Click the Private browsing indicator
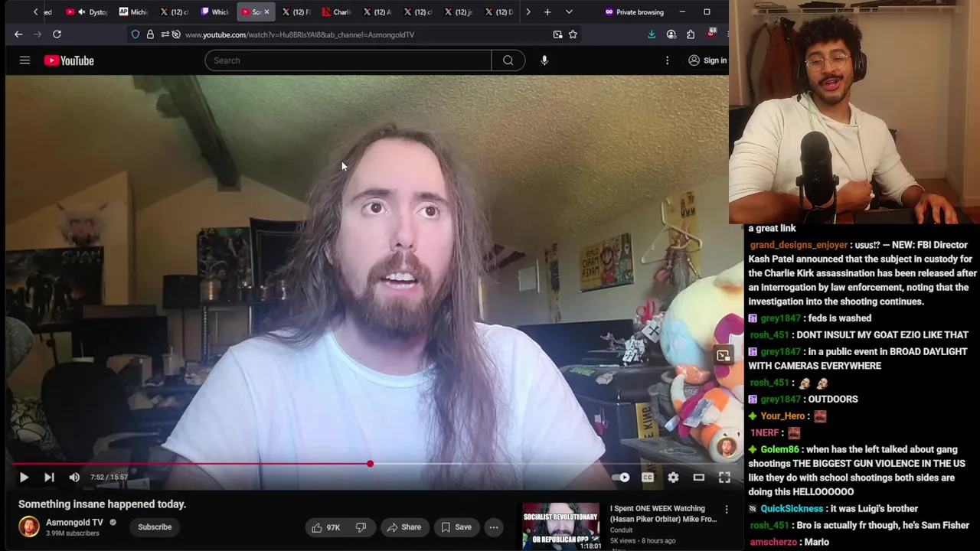 tap(634, 12)
